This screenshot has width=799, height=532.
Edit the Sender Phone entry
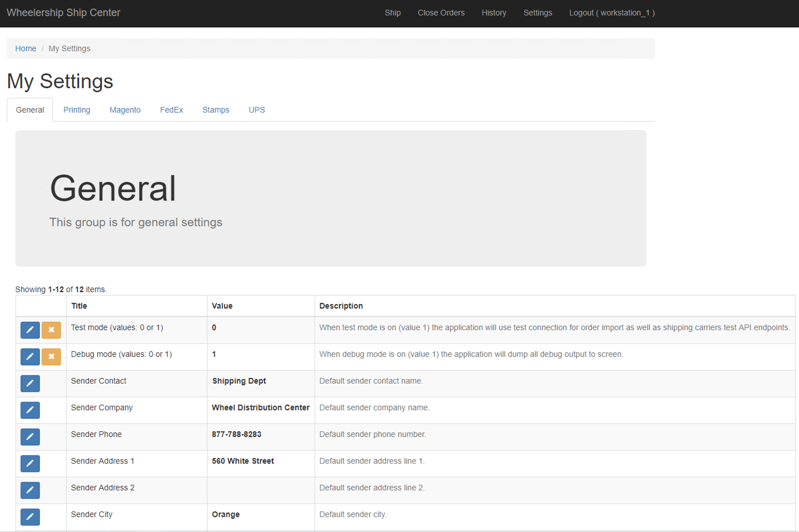point(30,437)
